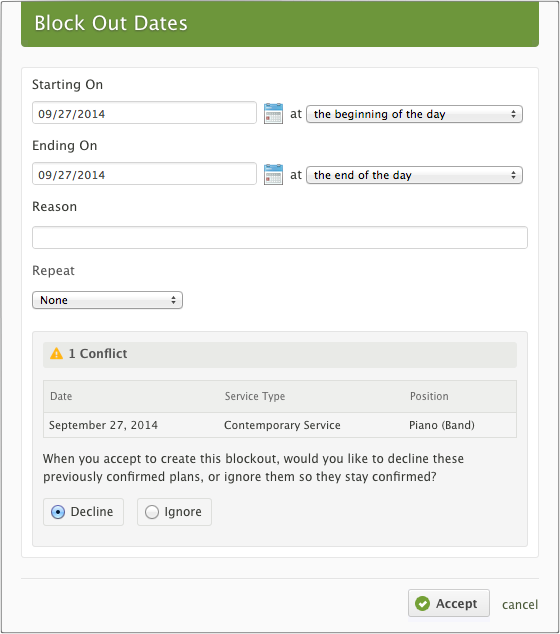Click the yellow conflict warning icon

pyautogui.click(x=57, y=354)
